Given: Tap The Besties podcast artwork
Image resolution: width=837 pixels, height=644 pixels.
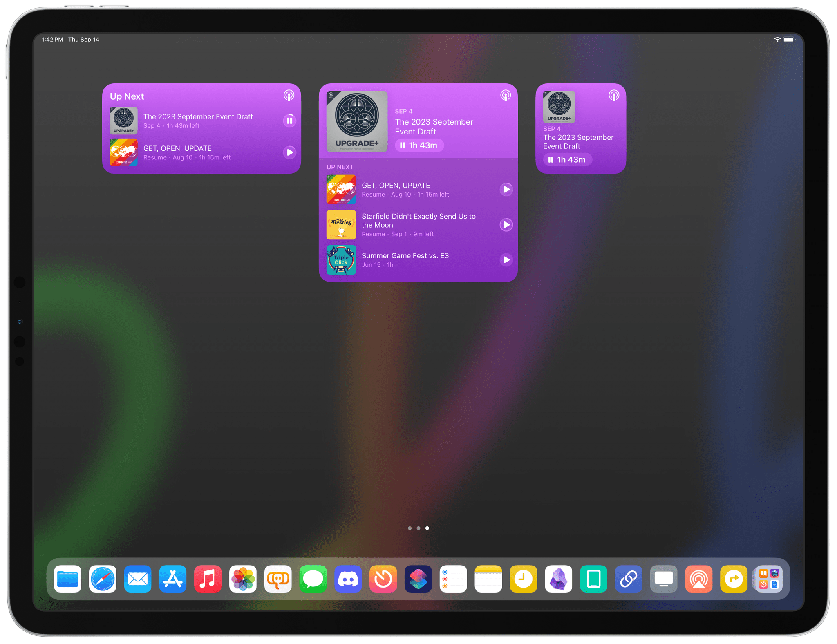Looking at the screenshot, I should point(341,225).
